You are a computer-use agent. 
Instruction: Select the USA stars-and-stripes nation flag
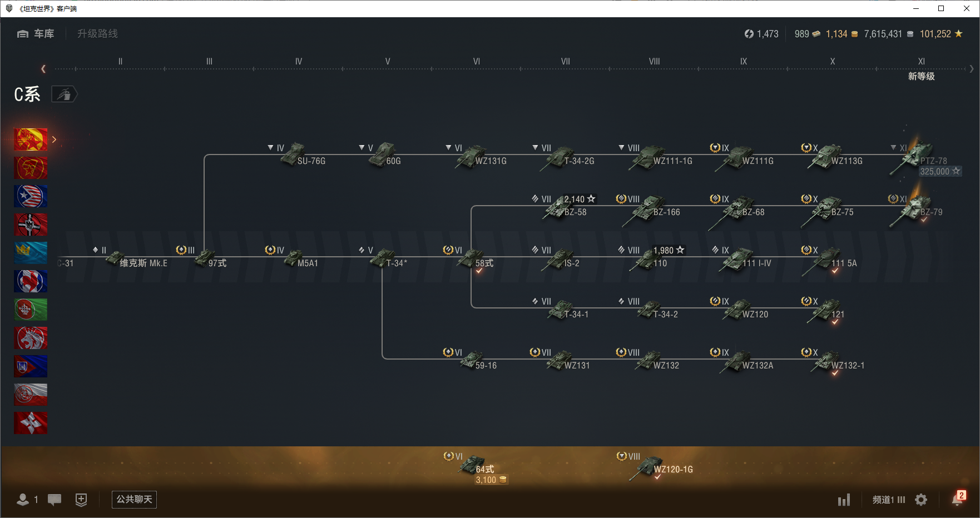[x=31, y=196]
